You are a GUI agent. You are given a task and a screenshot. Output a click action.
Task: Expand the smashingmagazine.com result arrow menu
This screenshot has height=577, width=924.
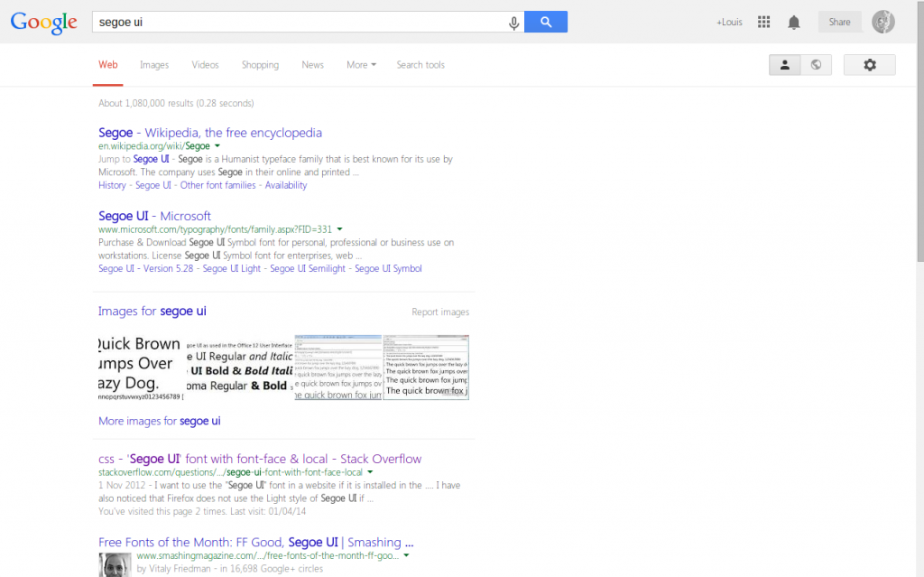pyautogui.click(x=406, y=555)
